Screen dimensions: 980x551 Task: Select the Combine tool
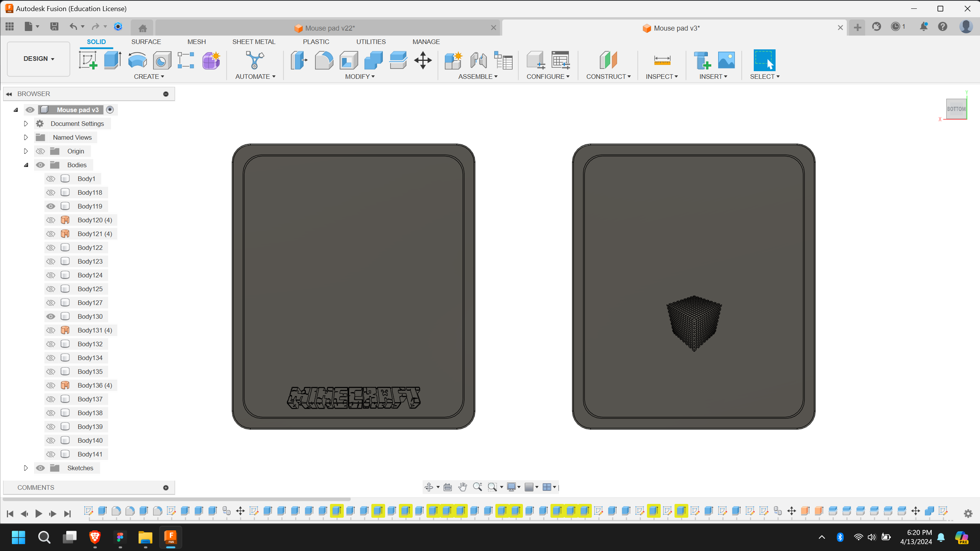point(374,60)
